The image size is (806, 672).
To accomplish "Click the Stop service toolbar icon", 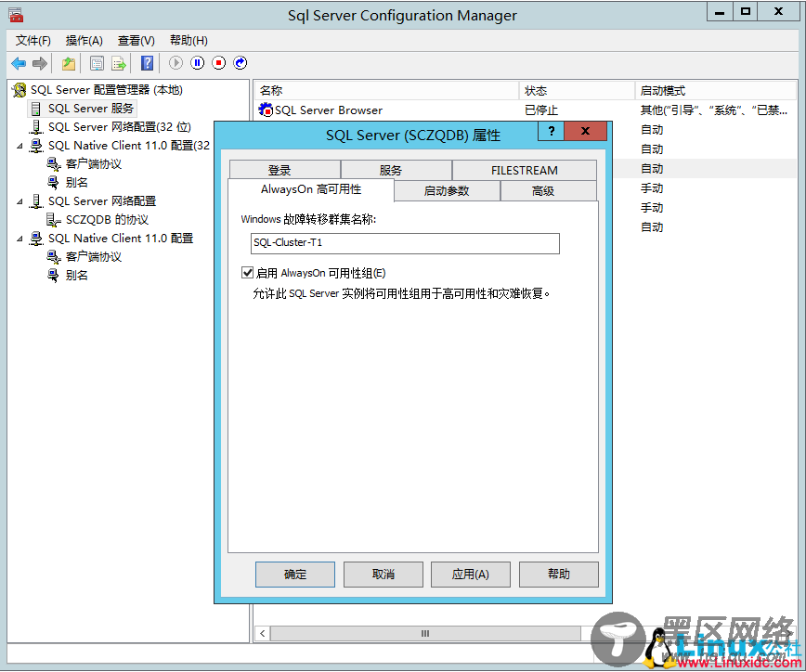I will 219,63.
